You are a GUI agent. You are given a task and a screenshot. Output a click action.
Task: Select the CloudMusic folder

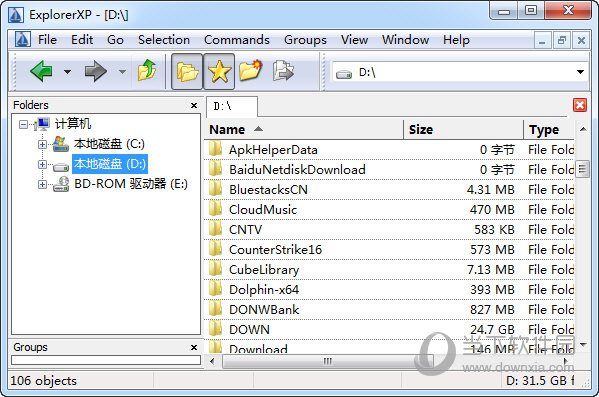tap(263, 209)
